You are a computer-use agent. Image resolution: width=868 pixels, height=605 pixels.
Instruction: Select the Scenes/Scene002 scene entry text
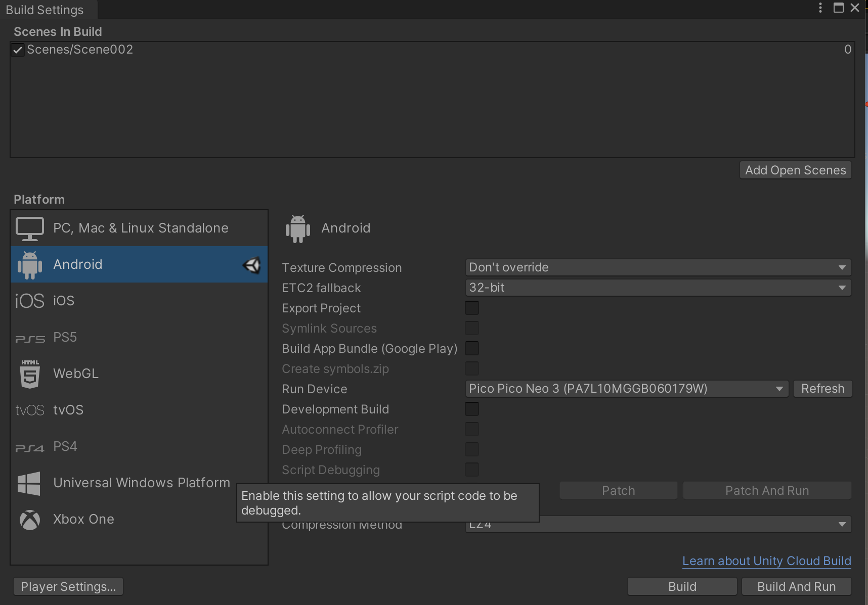80,50
